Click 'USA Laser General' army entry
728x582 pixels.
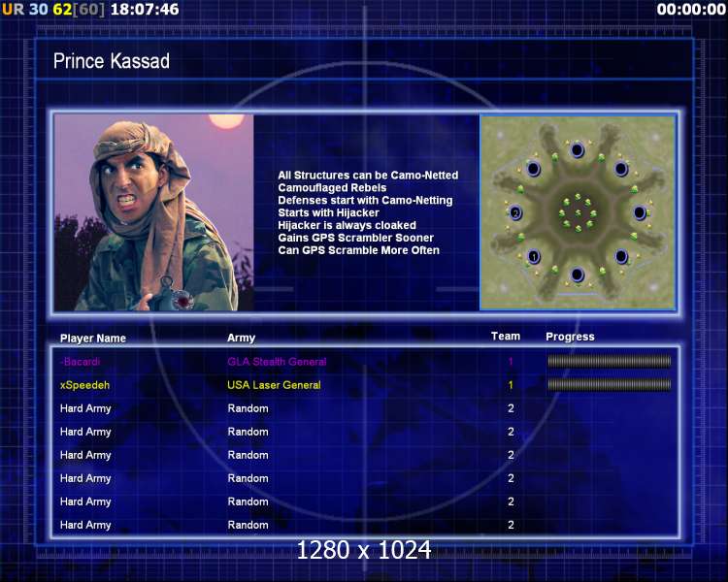274,385
